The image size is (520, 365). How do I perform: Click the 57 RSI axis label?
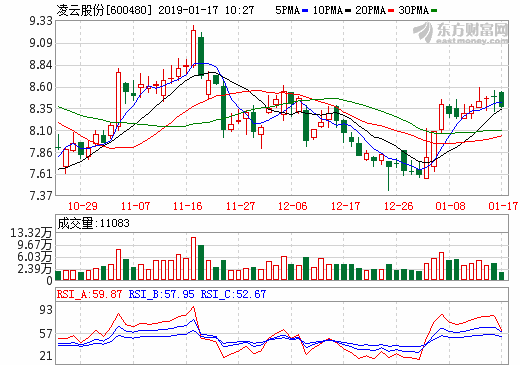(x=46, y=334)
